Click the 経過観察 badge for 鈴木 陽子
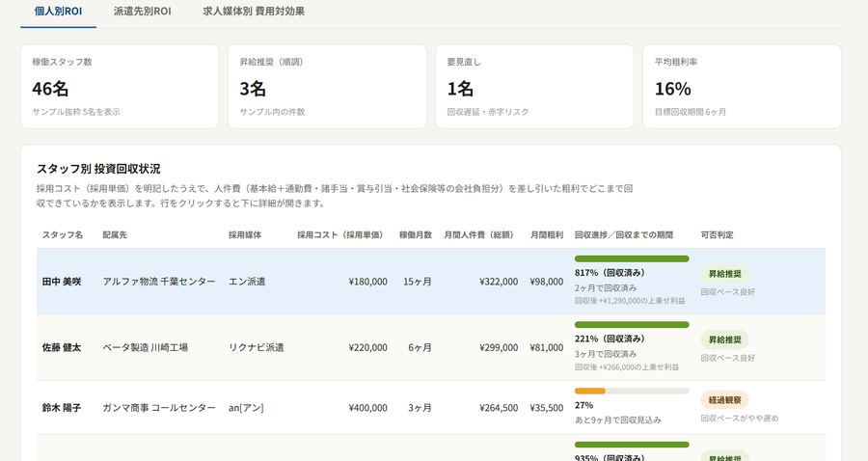This screenshot has height=461, width=868. (x=724, y=399)
